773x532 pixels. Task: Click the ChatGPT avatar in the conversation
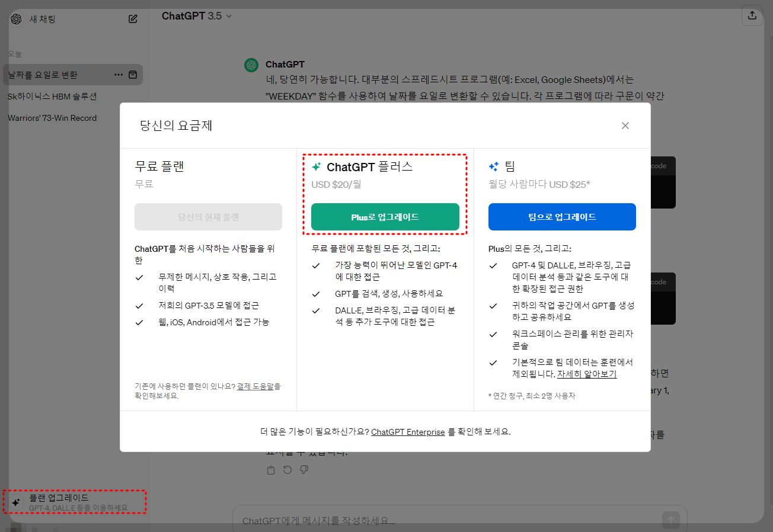point(251,65)
